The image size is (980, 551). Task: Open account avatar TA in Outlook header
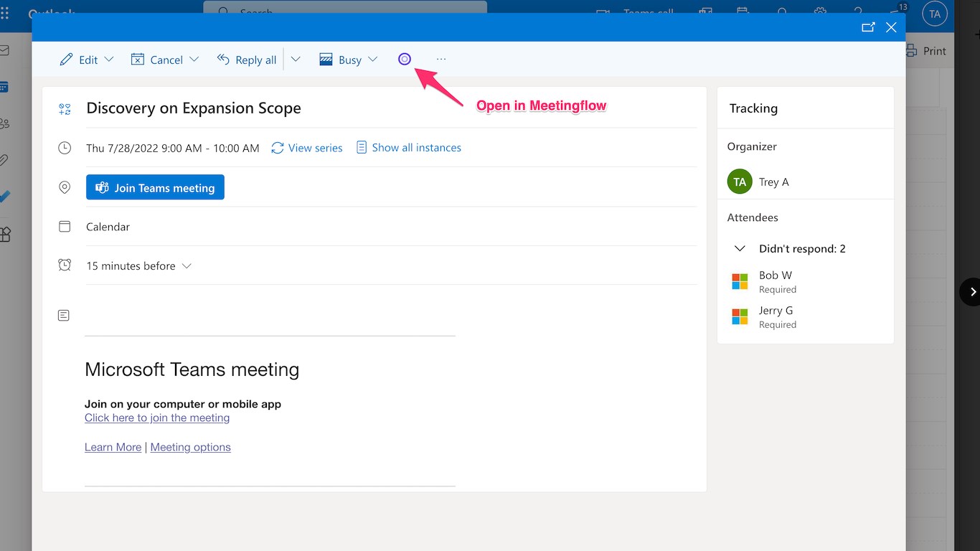935,14
